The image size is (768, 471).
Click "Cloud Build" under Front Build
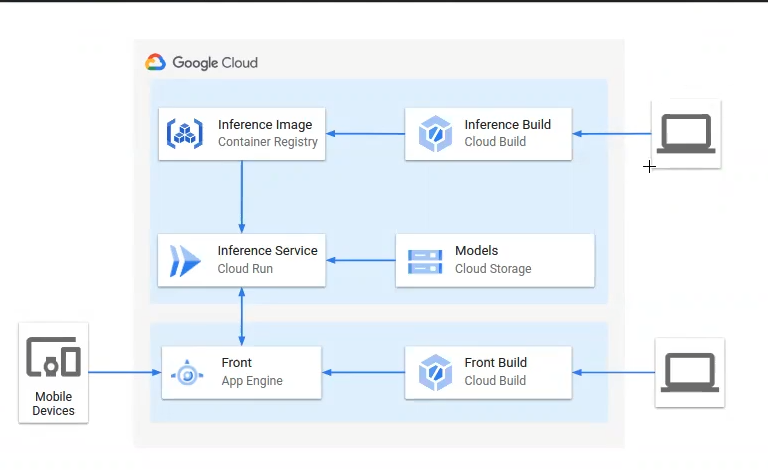[495, 380]
